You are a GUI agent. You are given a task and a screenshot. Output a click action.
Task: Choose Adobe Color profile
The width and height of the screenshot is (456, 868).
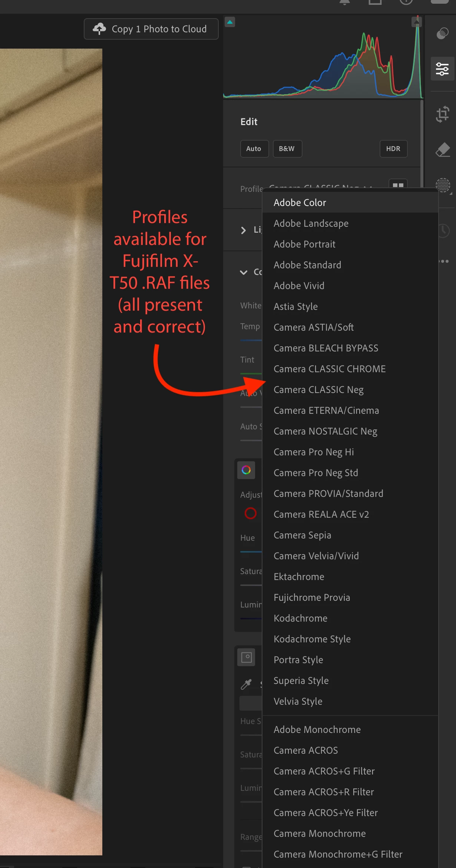pyautogui.click(x=350, y=203)
